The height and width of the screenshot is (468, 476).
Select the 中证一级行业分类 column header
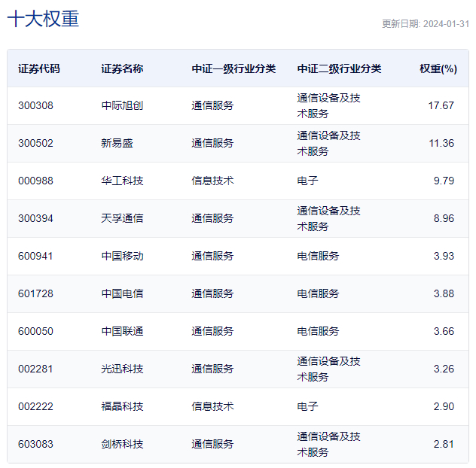(x=233, y=69)
